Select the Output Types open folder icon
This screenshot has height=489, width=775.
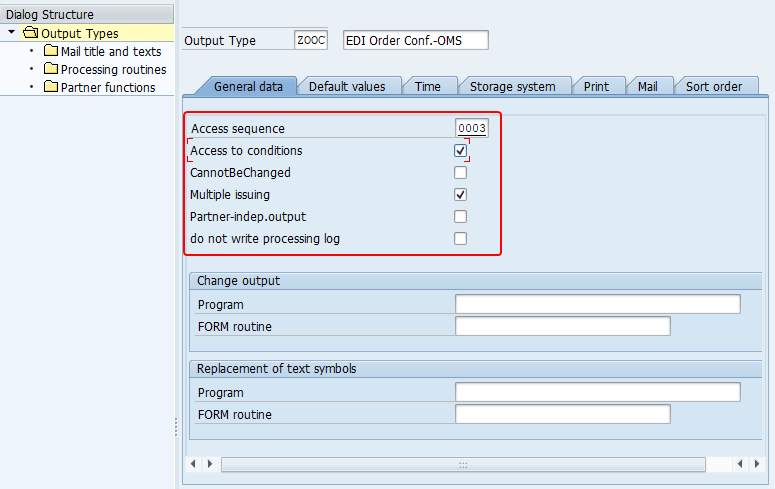(x=31, y=33)
